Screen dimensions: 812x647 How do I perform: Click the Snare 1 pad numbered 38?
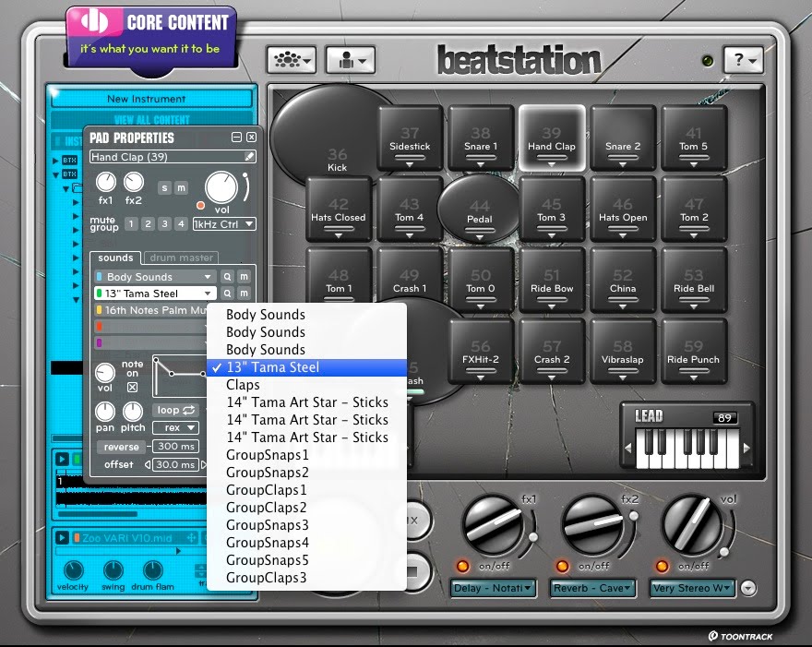click(481, 138)
